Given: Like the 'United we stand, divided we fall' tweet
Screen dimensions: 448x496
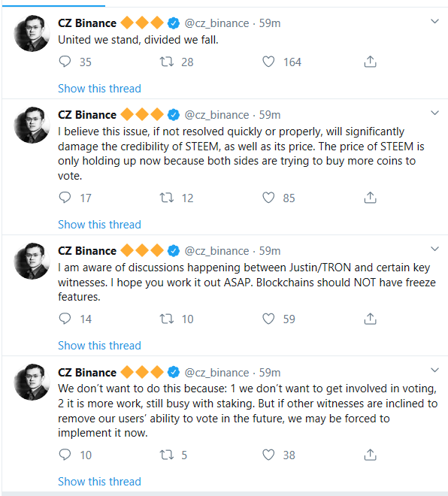Looking at the screenshot, I should click(x=268, y=62).
